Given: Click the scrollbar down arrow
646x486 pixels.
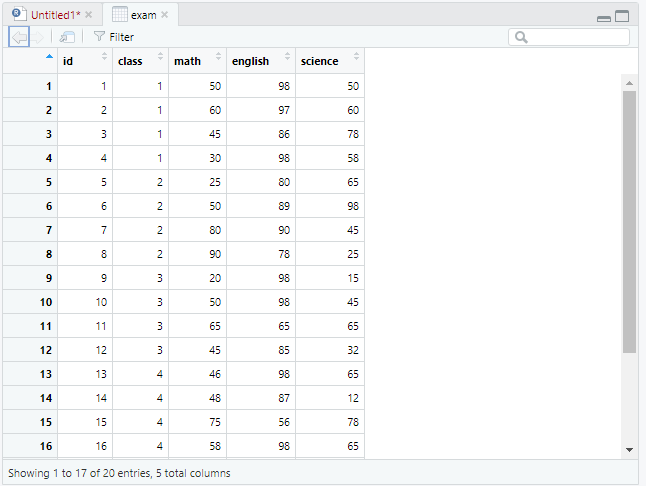Looking at the screenshot, I should (x=629, y=450).
